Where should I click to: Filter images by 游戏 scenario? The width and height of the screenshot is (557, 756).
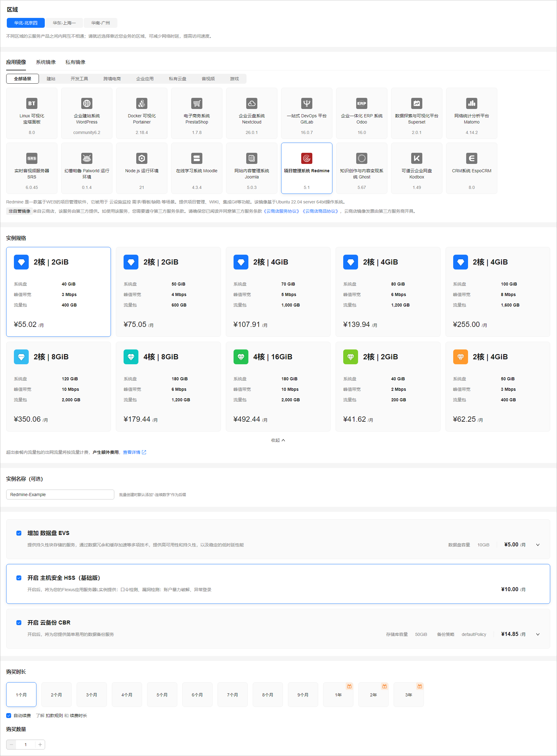tap(234, 79)
